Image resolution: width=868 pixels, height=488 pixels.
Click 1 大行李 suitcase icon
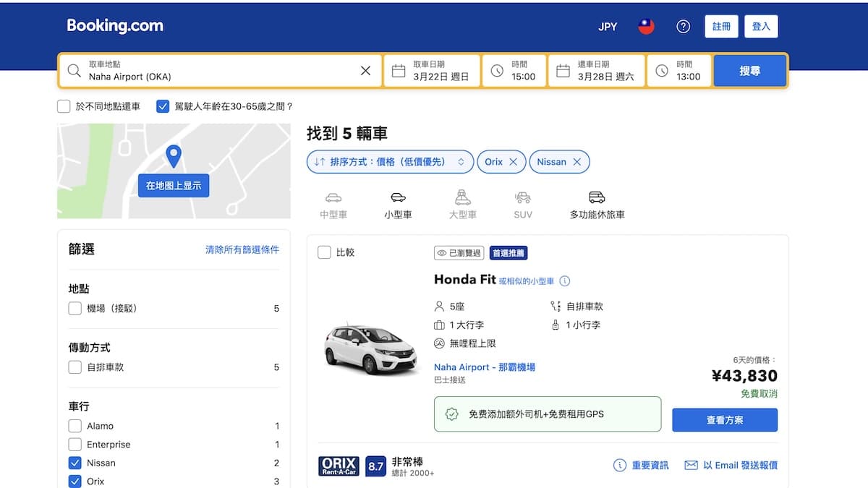(439, 325)
